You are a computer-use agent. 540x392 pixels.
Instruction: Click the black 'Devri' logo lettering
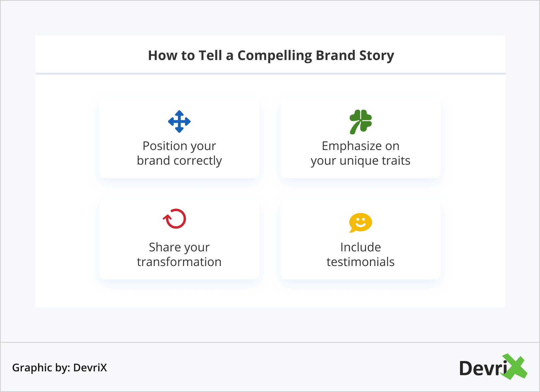click(482, 368)
